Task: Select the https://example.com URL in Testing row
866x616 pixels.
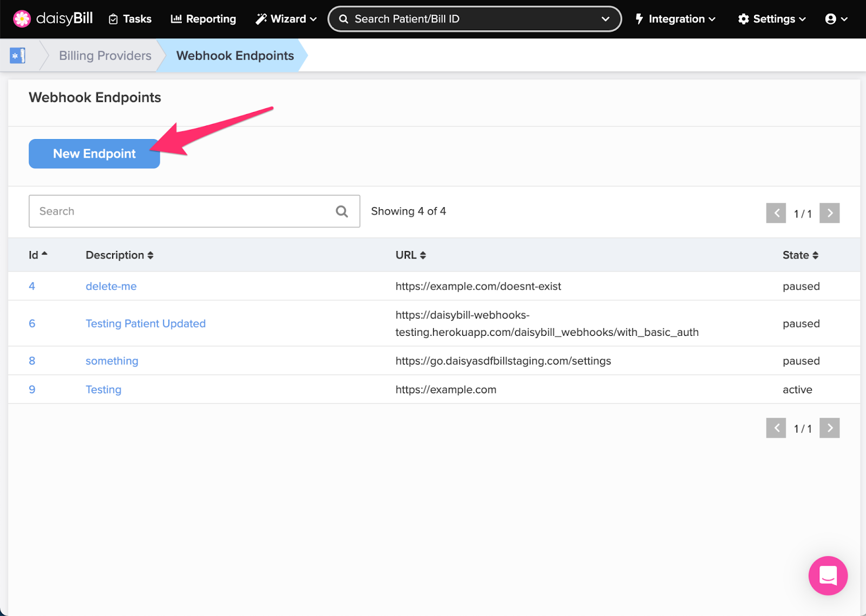Action: pos(446,389)
